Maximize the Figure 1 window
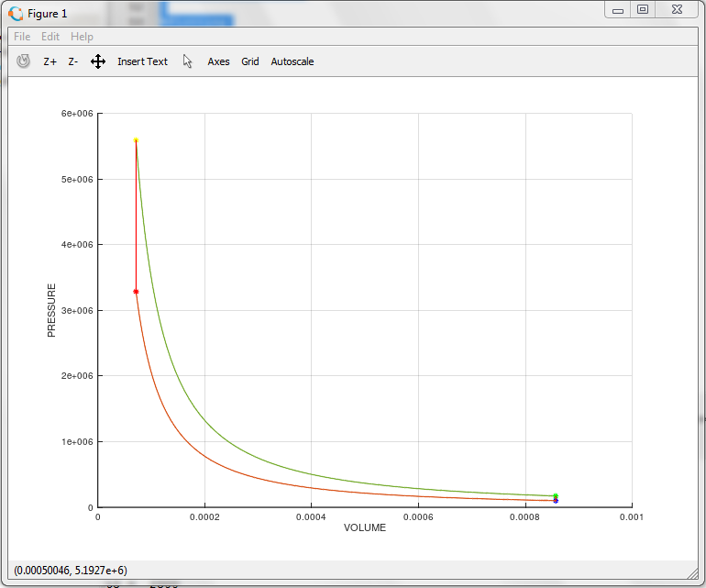The image size is (706, 588). tap(643, 10)
